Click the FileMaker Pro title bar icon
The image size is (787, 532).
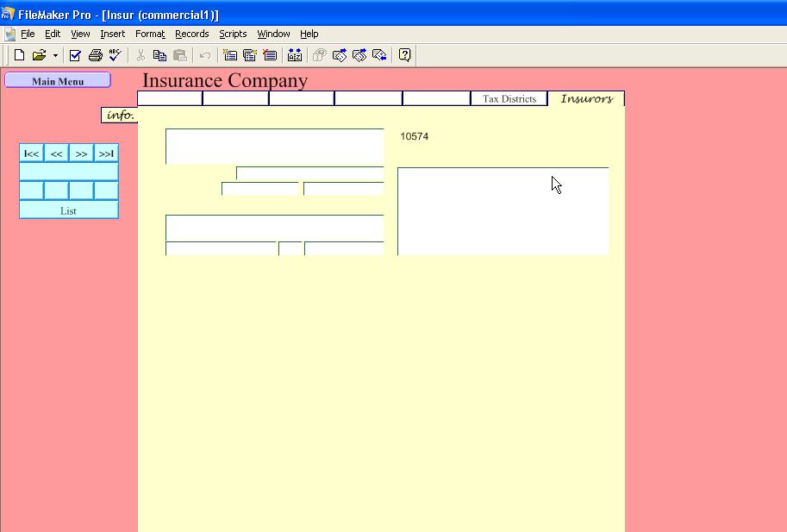click(8, 14)
